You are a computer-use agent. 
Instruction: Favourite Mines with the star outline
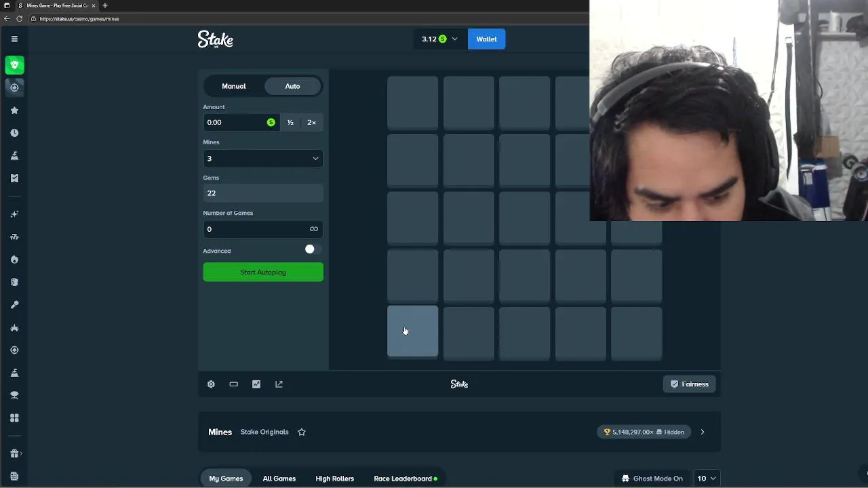pyautogui.click(x=302, y=432)
